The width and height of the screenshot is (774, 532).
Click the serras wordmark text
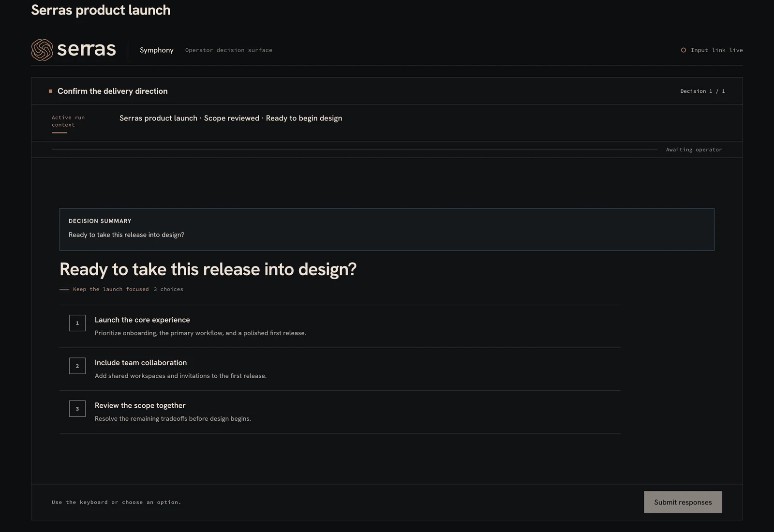click(87, 49)
